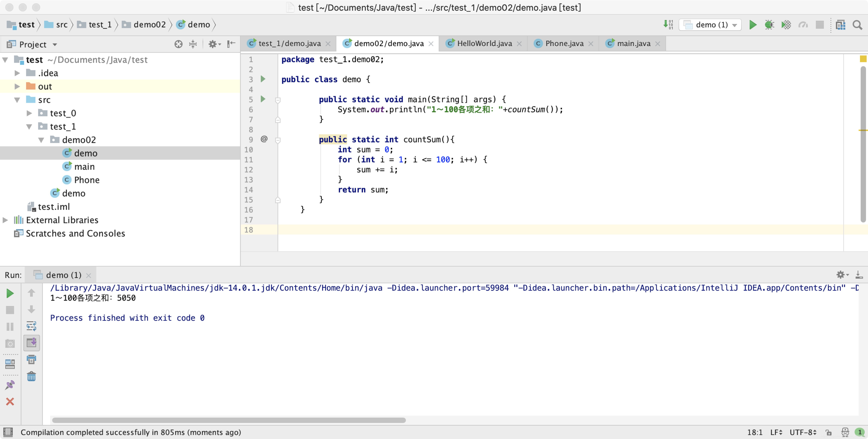Hide Run panel with download-arrow icon

point(859,275)
